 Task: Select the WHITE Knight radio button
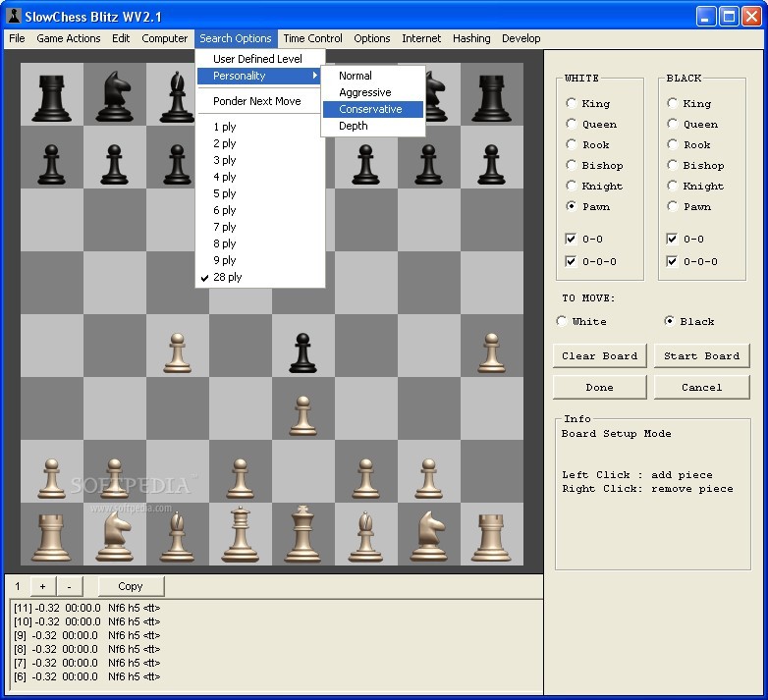(x=572, y=185)
